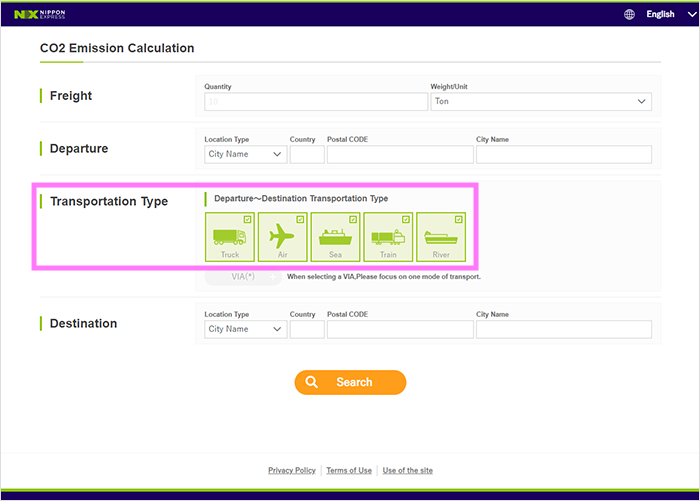Click the magnifier icon in Search button
This screenshot has width=700, height=501.
[313, 382]
